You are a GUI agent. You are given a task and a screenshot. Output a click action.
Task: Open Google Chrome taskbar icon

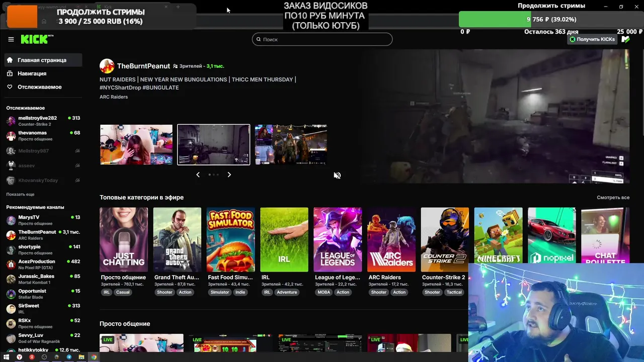click(x=94, y=357)
